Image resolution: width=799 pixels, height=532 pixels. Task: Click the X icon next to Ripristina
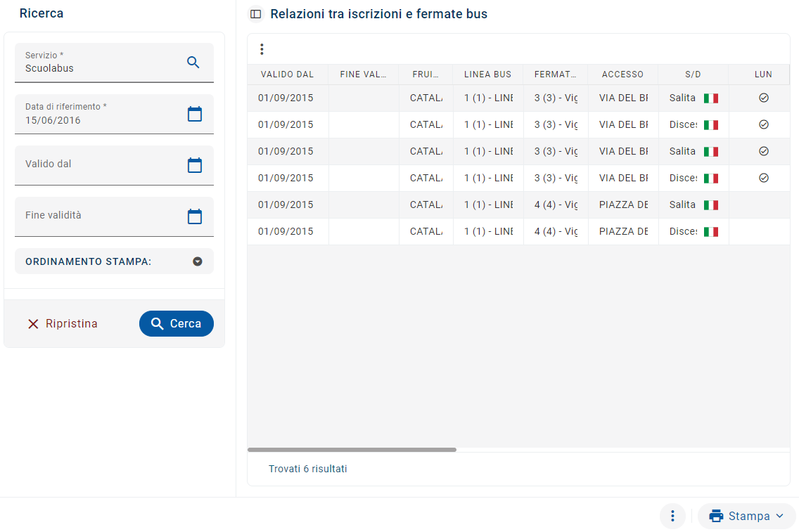33,324
